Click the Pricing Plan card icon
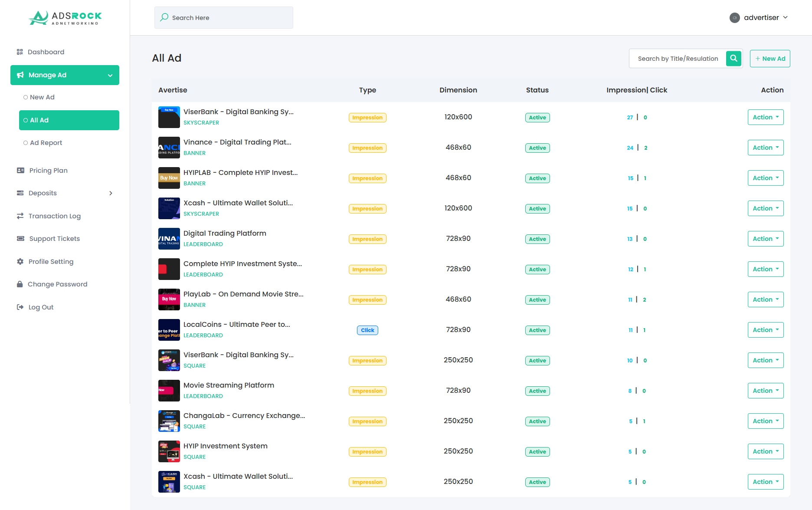The image size is (812, 510). point(20,171)
